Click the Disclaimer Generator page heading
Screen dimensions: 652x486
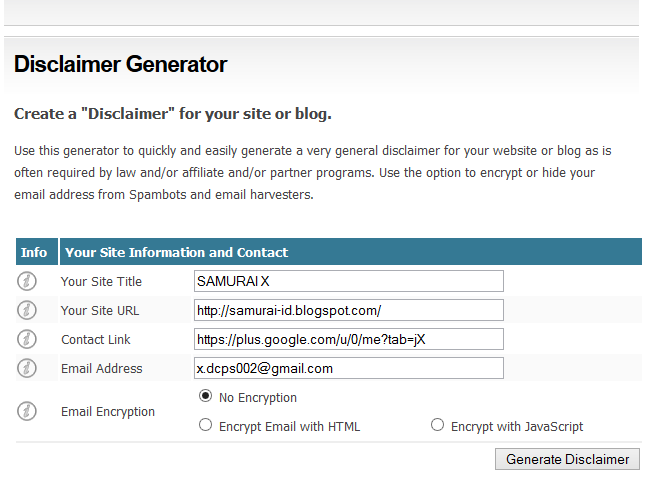(121, 65)
